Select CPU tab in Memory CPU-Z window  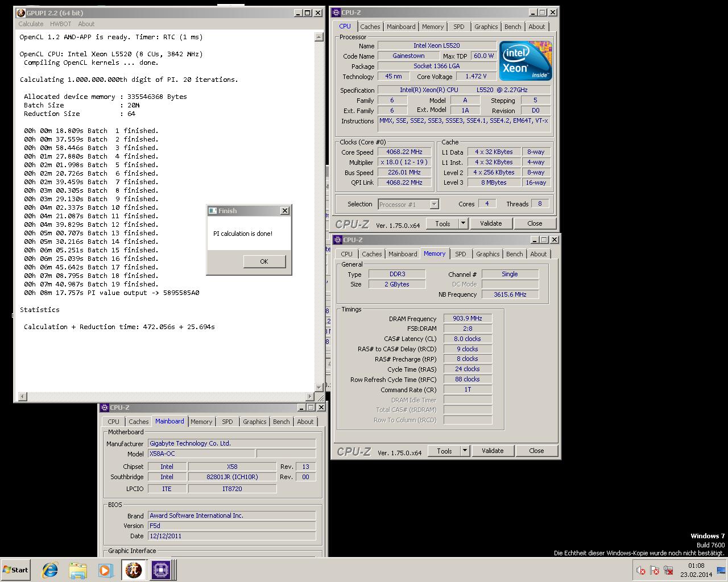[x=346, y=254]
